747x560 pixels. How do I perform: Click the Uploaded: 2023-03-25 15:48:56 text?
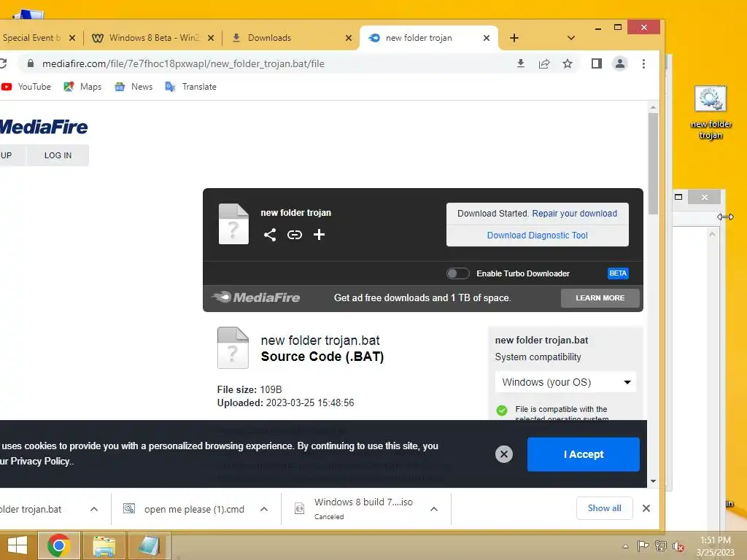pos(286,402)
